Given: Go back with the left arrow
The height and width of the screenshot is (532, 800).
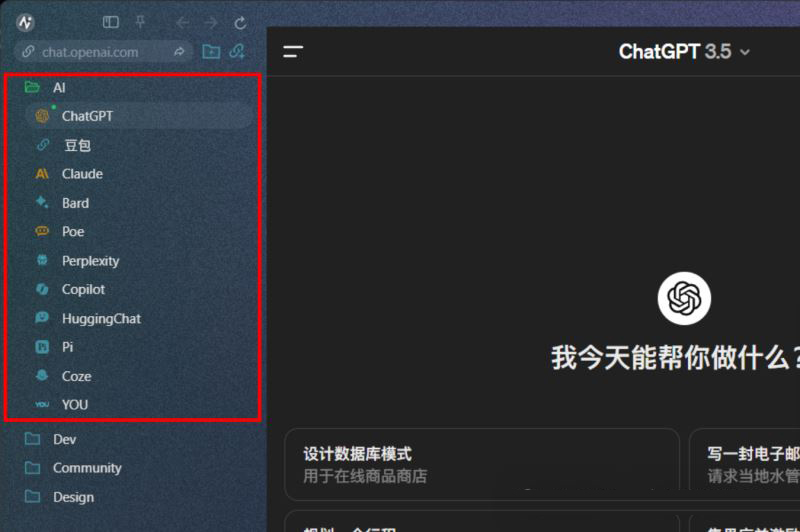Looking at the screenshot, I should [182, 22].
